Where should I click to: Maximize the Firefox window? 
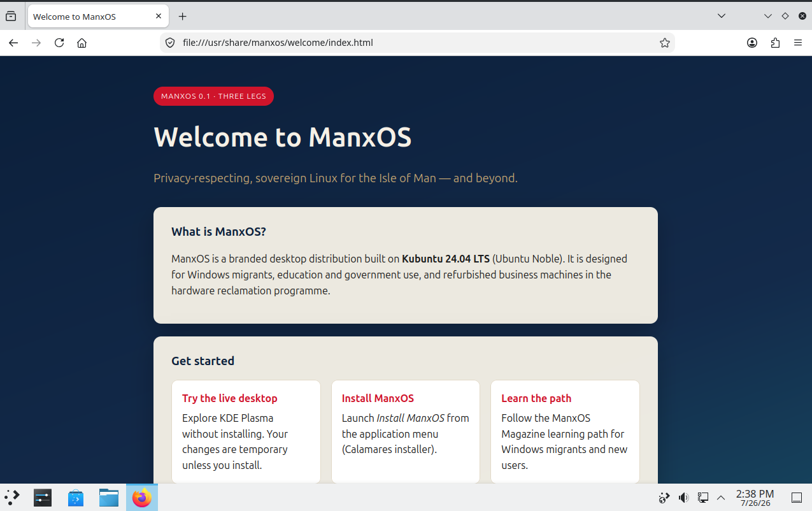(785, 16)
